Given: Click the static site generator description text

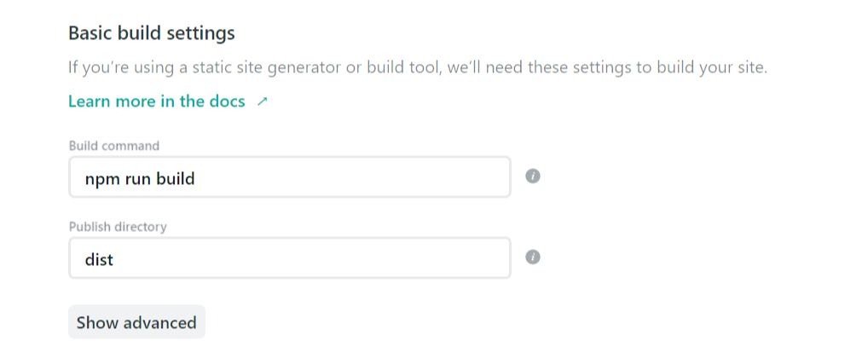Looking at the screenshot, I should [x=418, y=67].
